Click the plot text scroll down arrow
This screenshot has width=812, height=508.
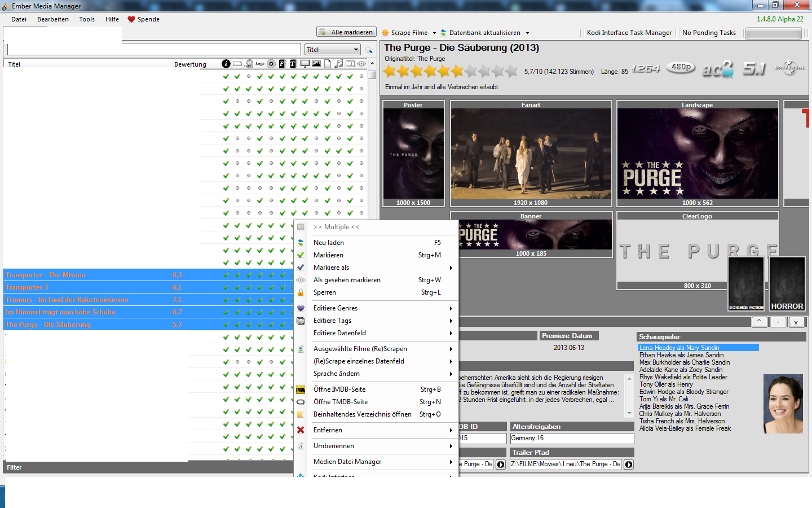630,413
